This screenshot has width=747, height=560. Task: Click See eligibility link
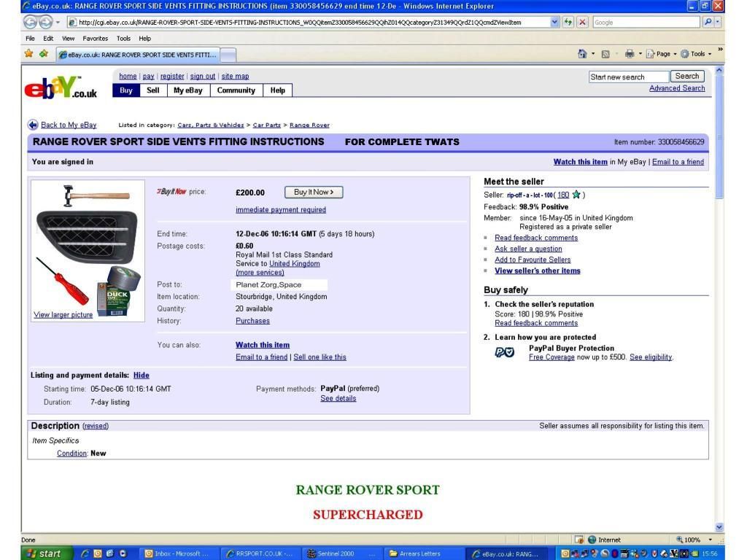[650, 357]
